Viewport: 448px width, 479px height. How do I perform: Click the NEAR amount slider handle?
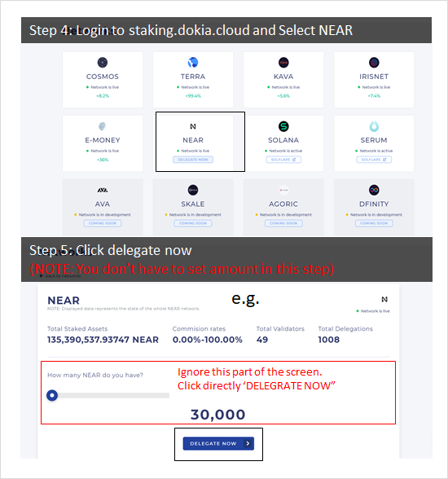pos(52,395)
